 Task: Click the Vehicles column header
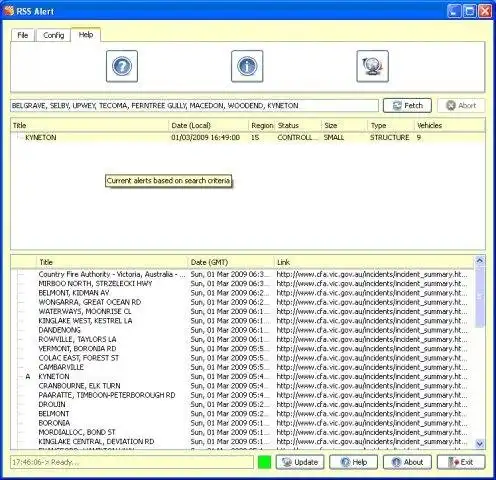pos(450,126)
